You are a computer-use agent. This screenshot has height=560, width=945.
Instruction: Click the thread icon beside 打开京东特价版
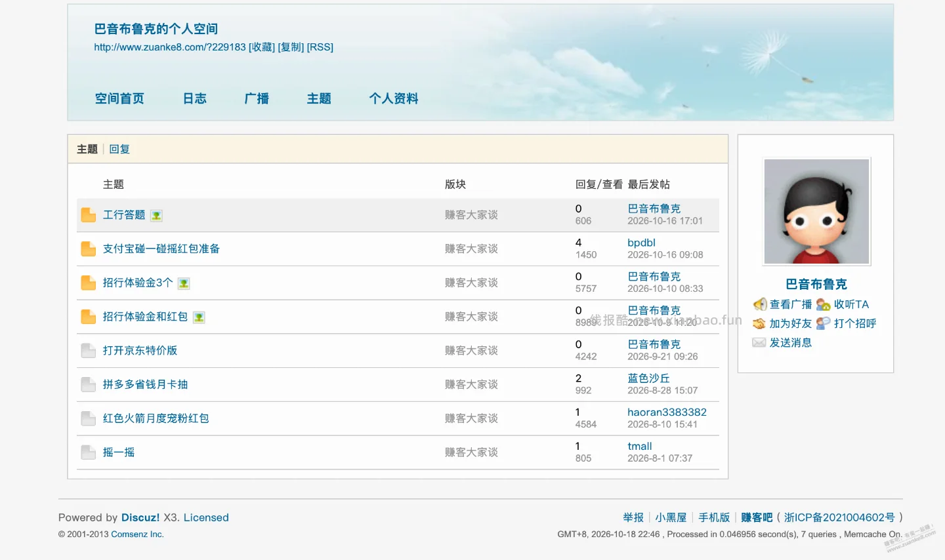pyautogui.click(x=89, y=351)
